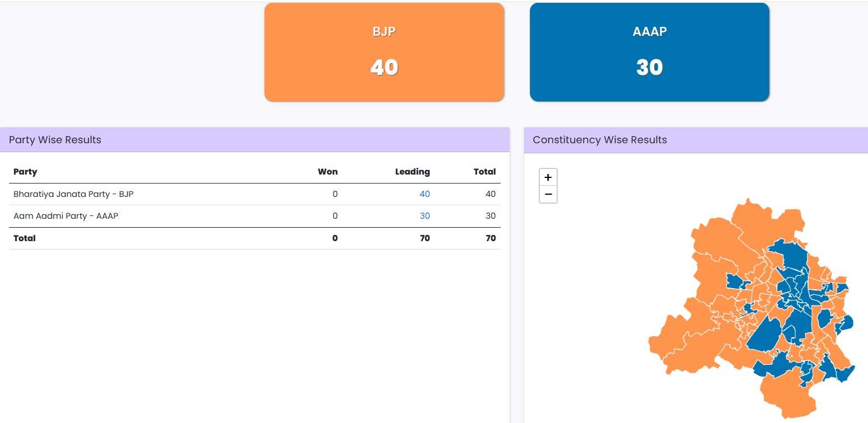
Task: Click the bold Total row label
Action: (x=25, y=238)
